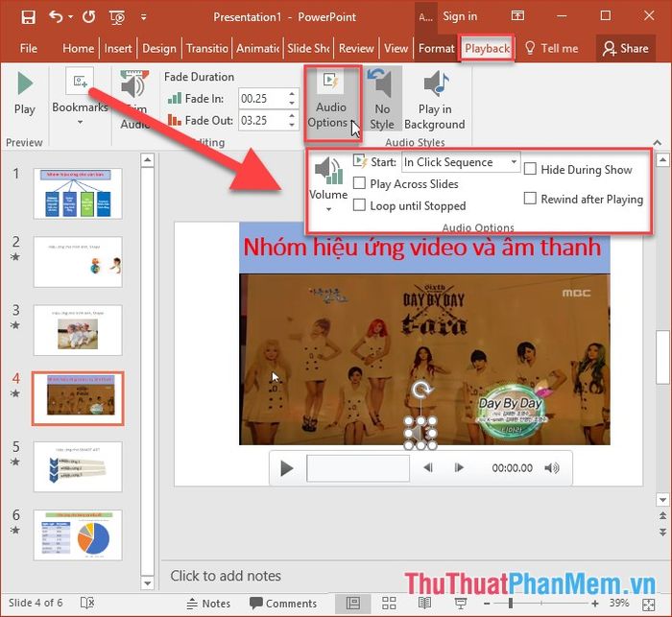This screenshot has width=672, height=617.
Task: Click the Tell me lightbulb search
Action: tap(551, 48)
